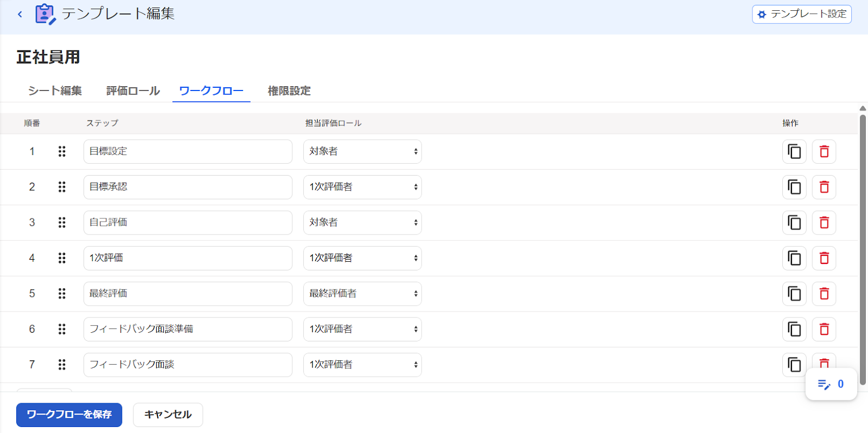The image size is (868, 433).
Task: Switch to the シート編集 tab
Action: click(x=55, y=91)
